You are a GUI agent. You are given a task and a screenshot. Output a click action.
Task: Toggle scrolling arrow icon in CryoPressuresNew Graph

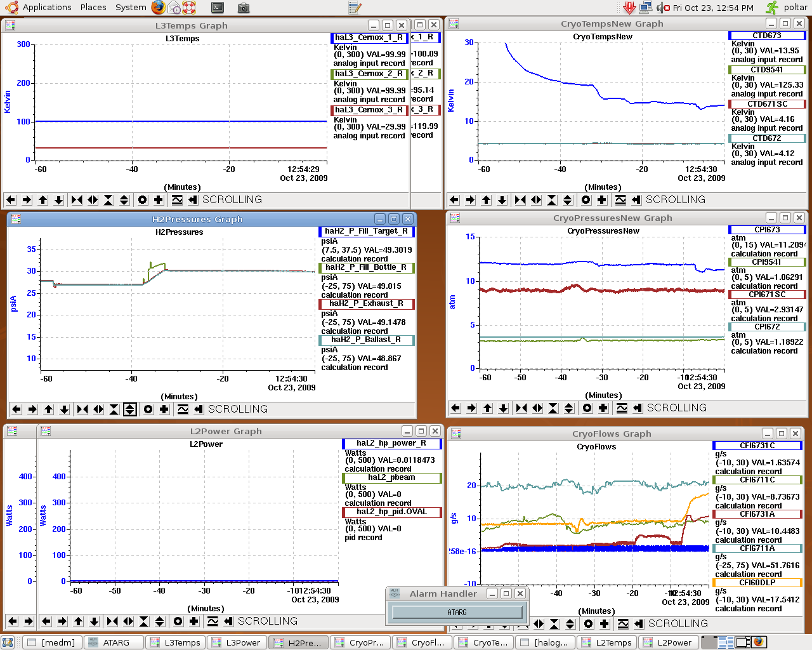[x=638, y=408]
